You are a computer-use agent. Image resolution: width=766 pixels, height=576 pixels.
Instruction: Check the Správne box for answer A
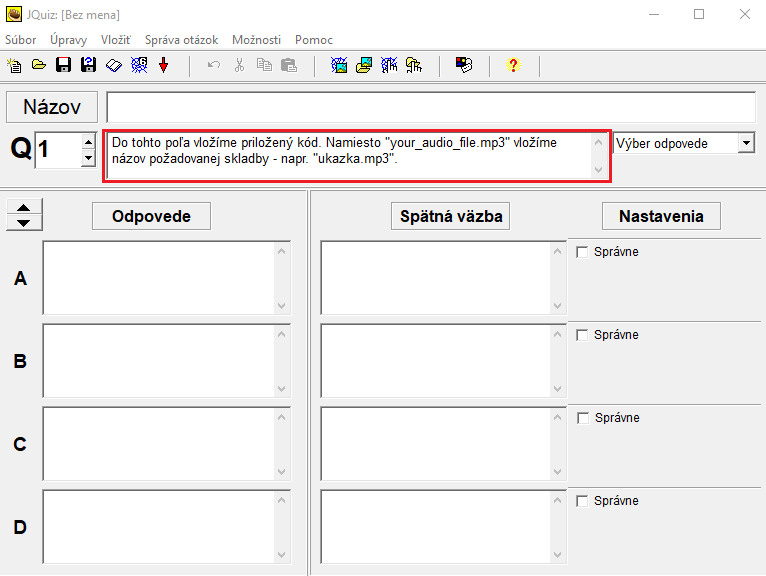[x=582, y=252]
